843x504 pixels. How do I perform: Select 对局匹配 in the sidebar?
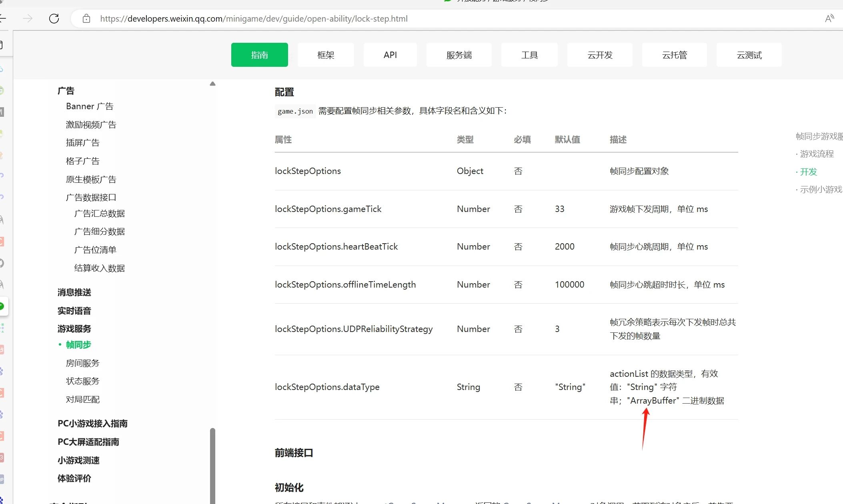(82, 399)
